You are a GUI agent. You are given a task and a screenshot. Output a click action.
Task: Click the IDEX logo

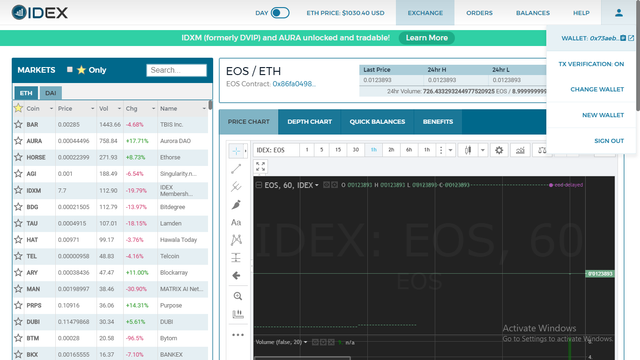(40, 13)
